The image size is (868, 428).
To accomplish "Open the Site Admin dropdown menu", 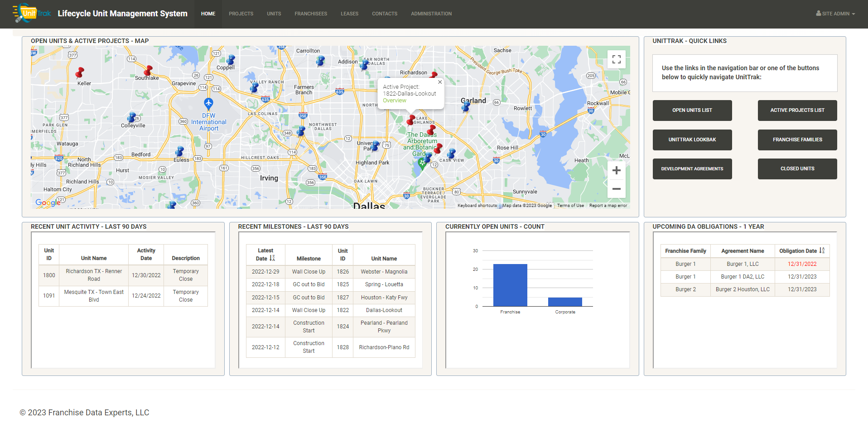I will [835, 14].
